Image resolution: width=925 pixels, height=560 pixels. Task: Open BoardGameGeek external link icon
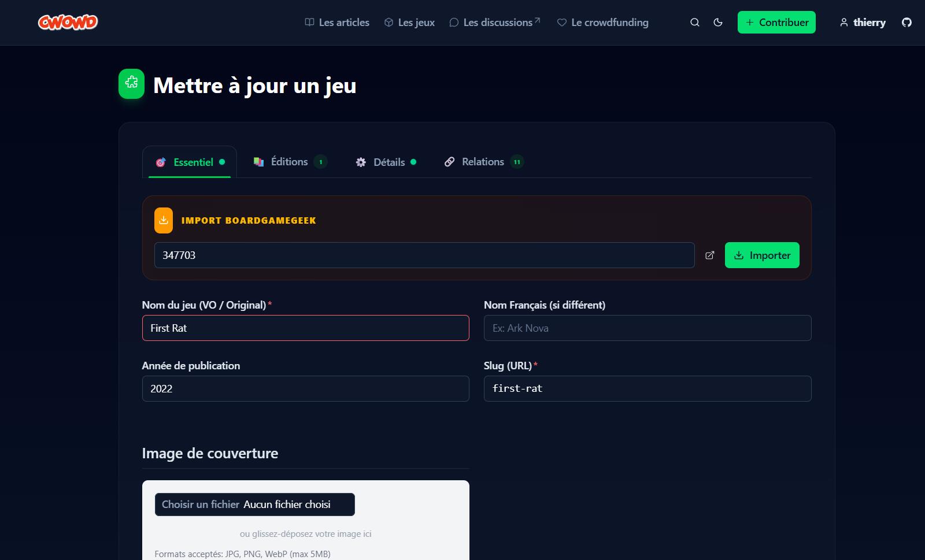[710, 255]
